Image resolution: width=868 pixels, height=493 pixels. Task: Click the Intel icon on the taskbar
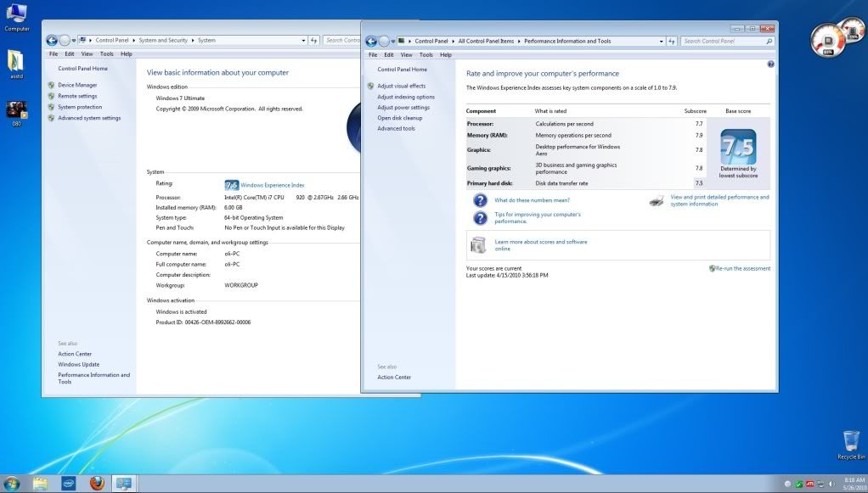tap(69, 483)
